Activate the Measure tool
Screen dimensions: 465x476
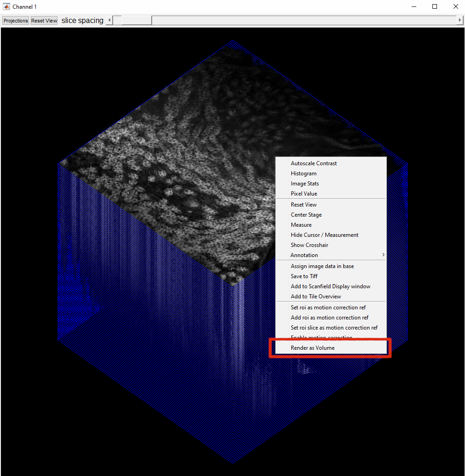(x=301, y=224)
